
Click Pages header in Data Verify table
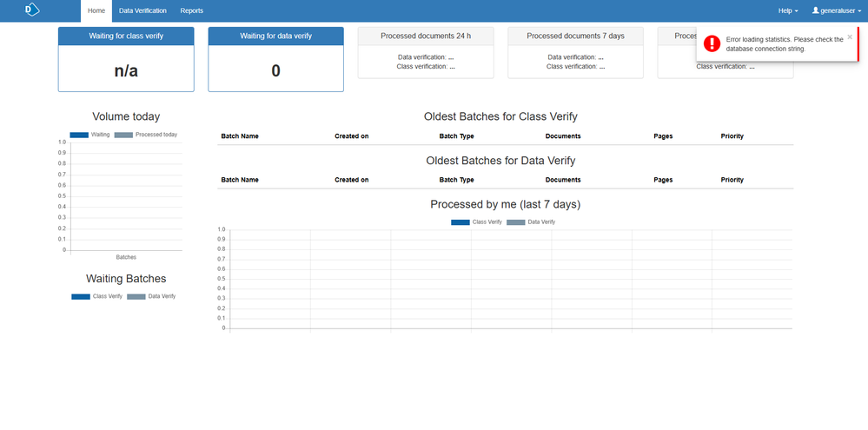click(663, 180)
